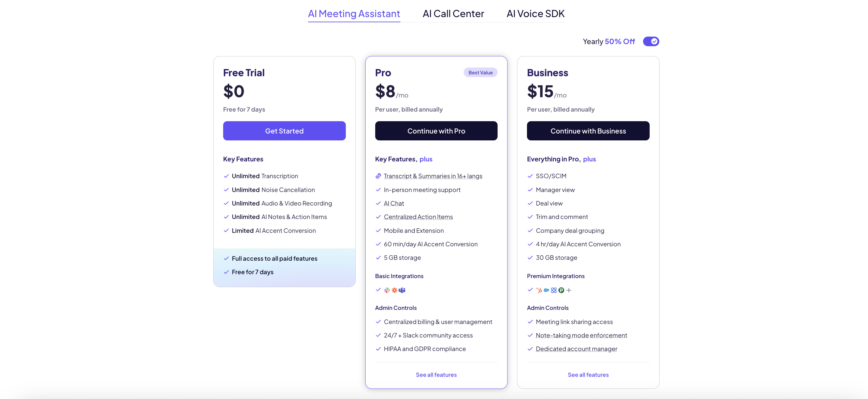Click the Best Value badge
This screenshot has height=399, width=868.
(x=480, y=73)
